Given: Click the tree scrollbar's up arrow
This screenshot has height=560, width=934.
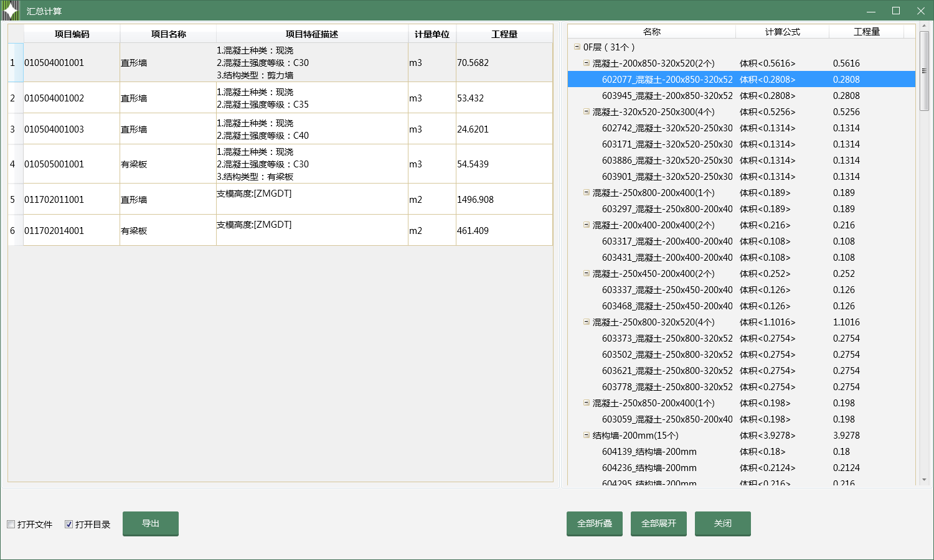Looking at the screenshot, I should pos(924,27).
